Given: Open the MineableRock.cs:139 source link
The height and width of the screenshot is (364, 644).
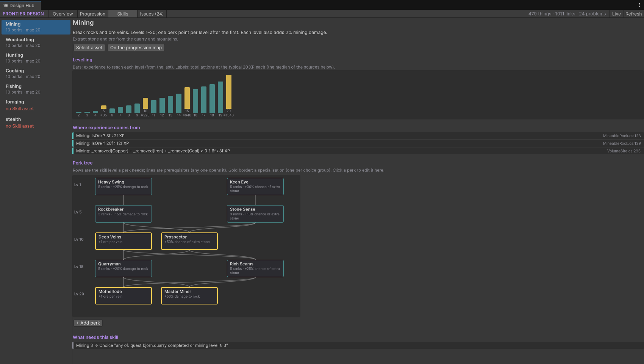Looking at the screenshot, I should tap(622, 143).
